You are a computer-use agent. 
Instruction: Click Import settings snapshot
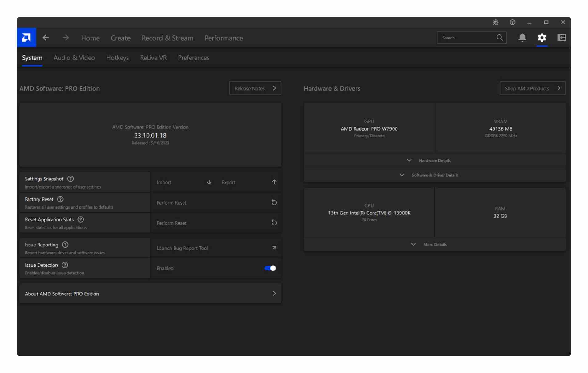pyautogui.click(x=184, y=182)
